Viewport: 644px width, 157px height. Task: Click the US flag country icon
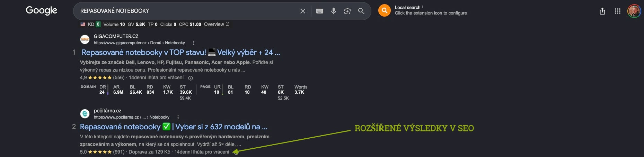pos(83,24)
